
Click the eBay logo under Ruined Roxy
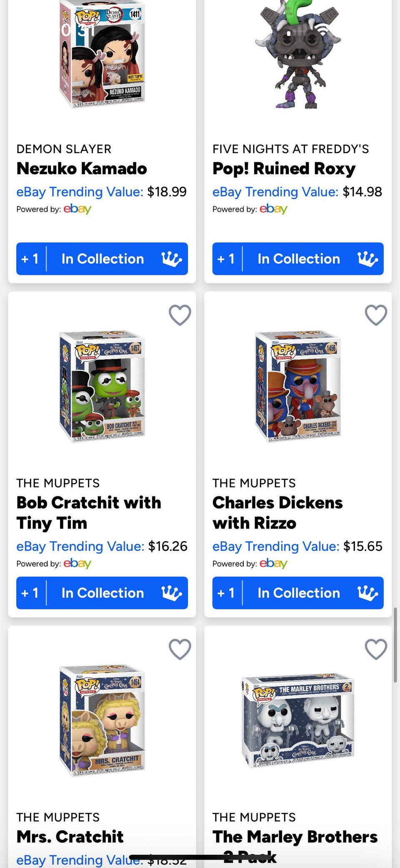(273, 209)
